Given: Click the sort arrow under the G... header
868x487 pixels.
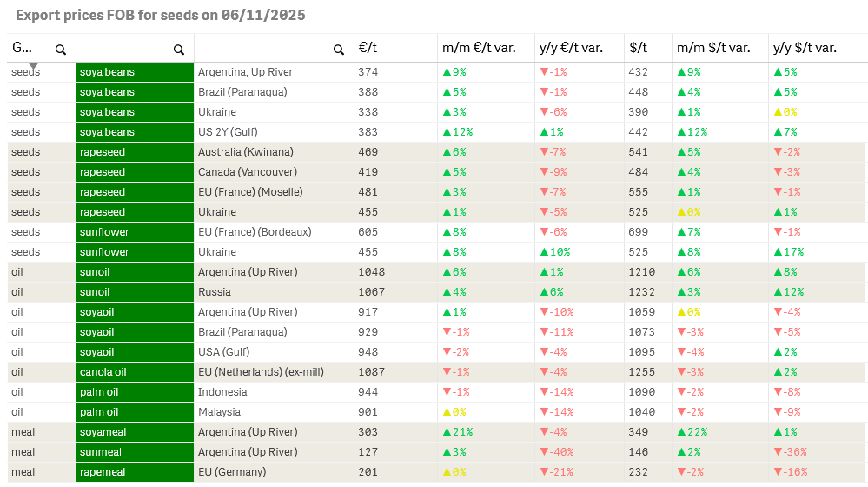Looking at the screenshot, I should [33, 65].
